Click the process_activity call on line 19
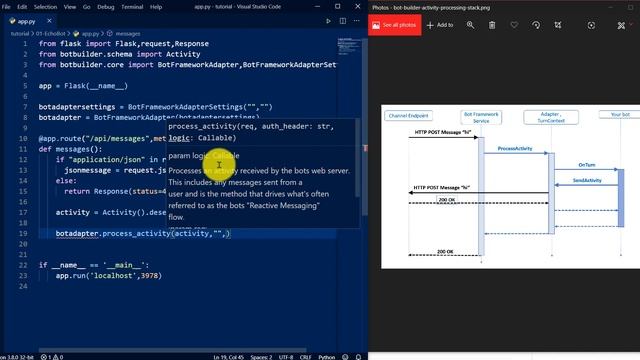The width and height of the screenshot is (640, 360). [143, 233]
